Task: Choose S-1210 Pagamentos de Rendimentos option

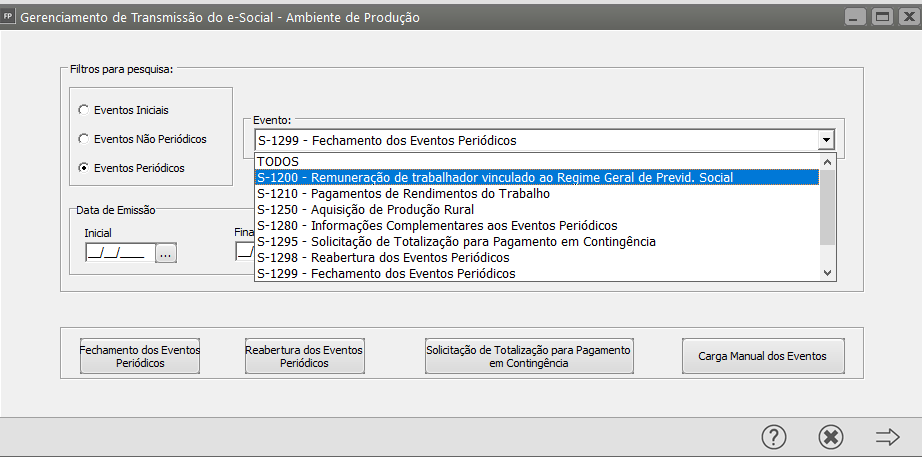Action: click(537, 194)
